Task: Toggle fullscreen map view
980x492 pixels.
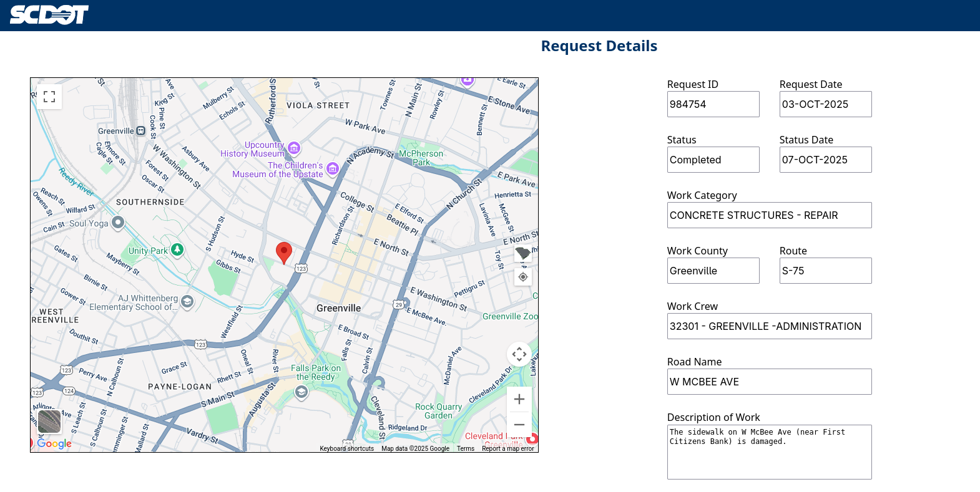Action: [49, 97]
